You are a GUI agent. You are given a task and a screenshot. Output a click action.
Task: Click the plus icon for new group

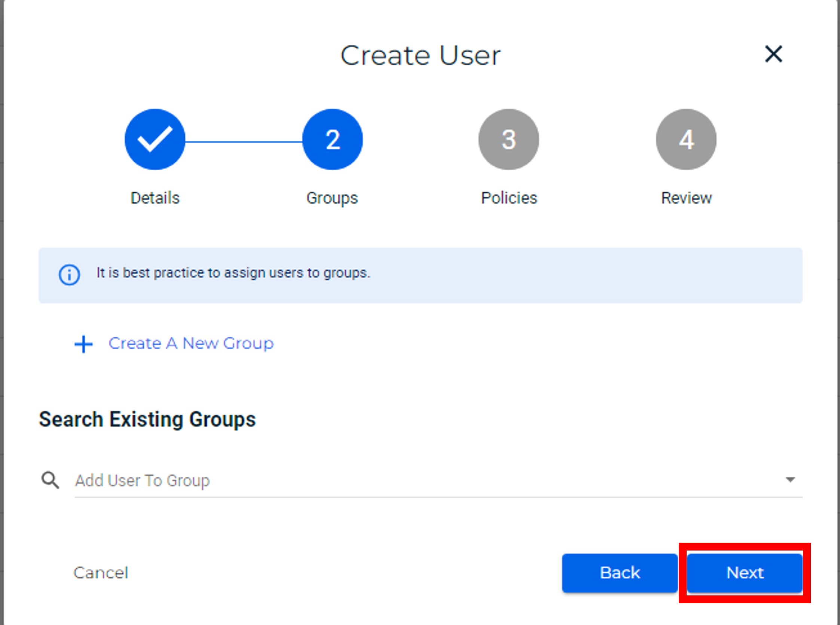pyautogui.click(x=83, y=344)
